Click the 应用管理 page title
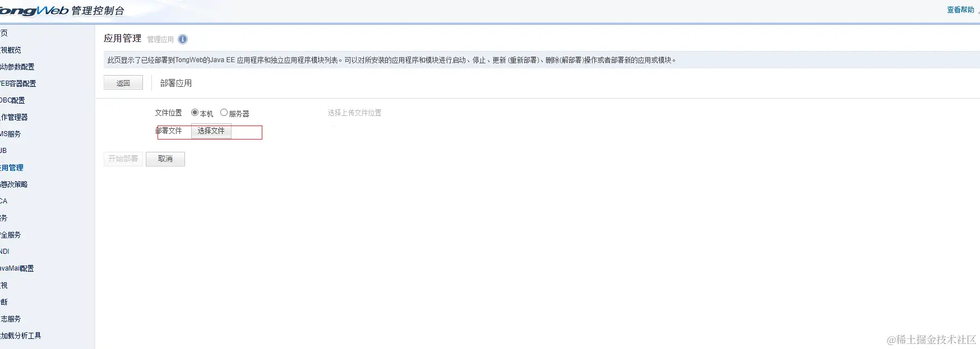Image resolution: width=980 pixels, height=349 pixels. [x=122, y=38]
